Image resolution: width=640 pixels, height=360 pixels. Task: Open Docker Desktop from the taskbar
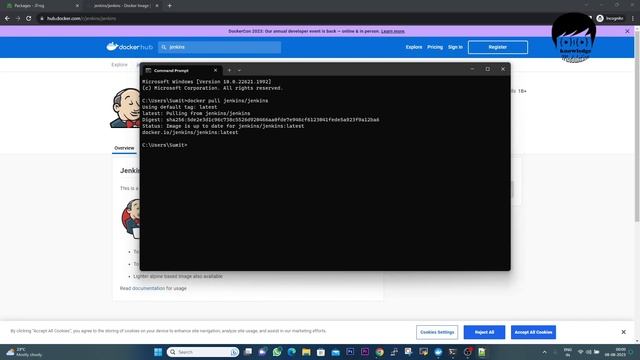pos(438,352)
